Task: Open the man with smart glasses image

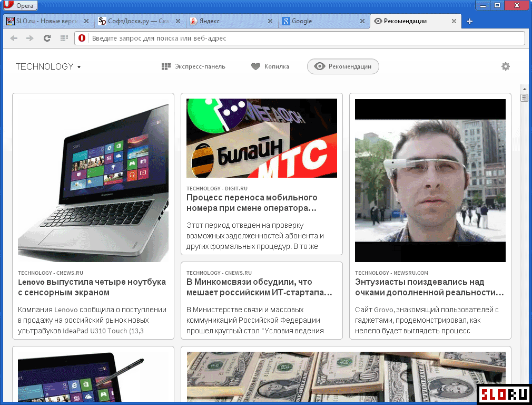Action: point(430,180)
